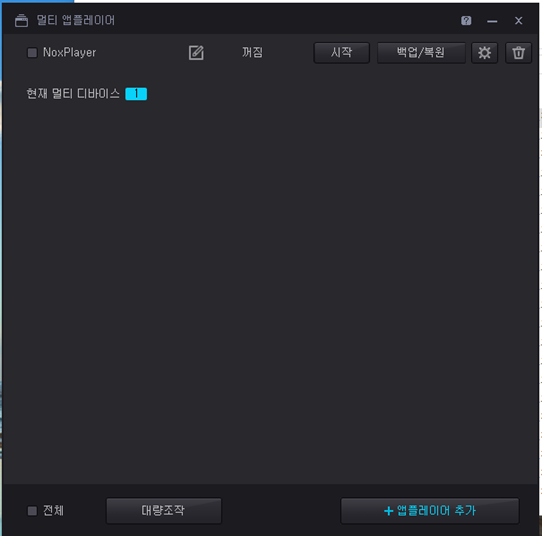Open the 백업/복원 backup restore options

[x=421, y=53]
